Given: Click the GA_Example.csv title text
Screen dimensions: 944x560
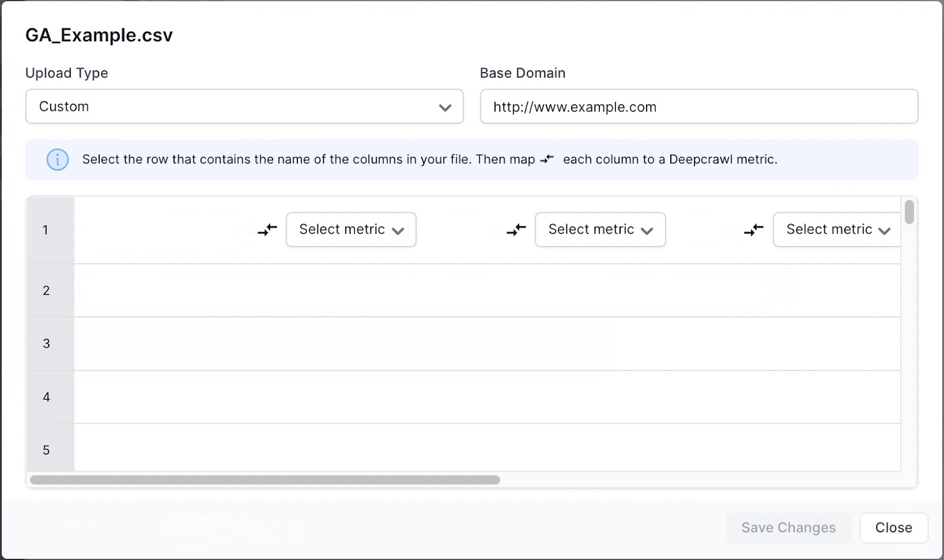Looking at the screenshot, I should (99, 35).
